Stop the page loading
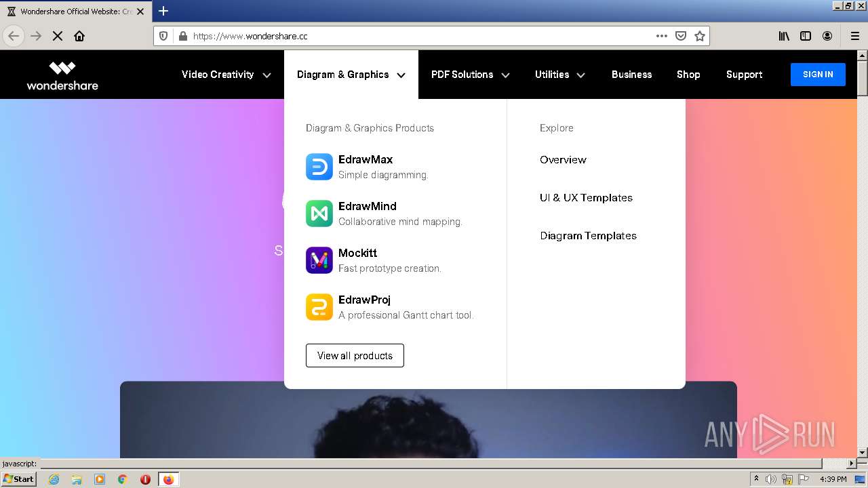This screenshot has width=868, height=488. (x=58, y=36)
